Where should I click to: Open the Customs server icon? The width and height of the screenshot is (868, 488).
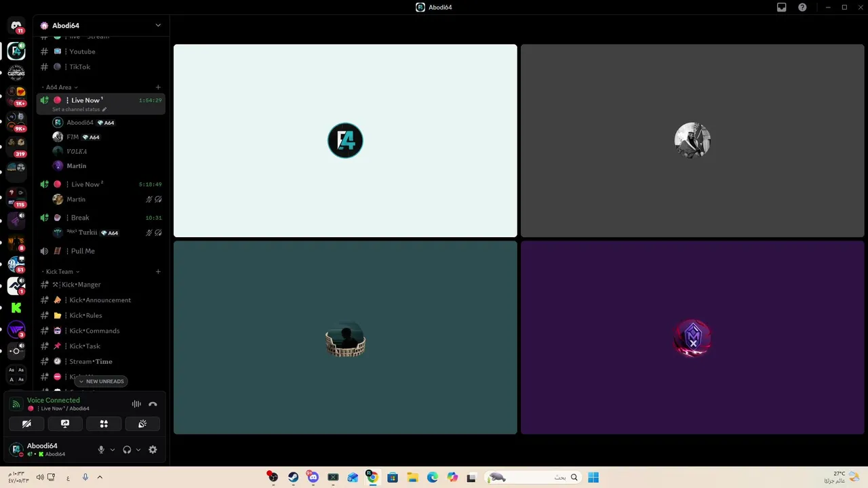pyautogui.click(x=16, y=73)
